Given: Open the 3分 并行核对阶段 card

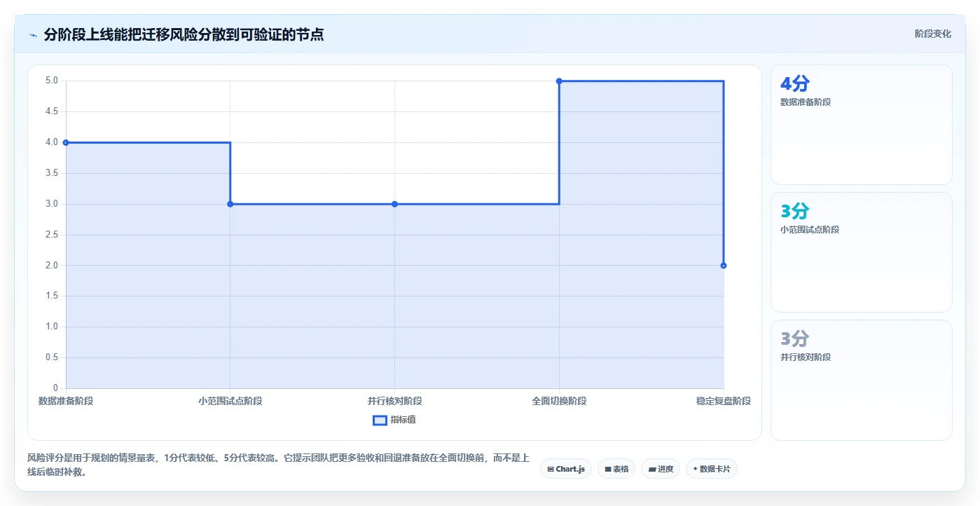Looking at the screenshot, I should [862, 380].
